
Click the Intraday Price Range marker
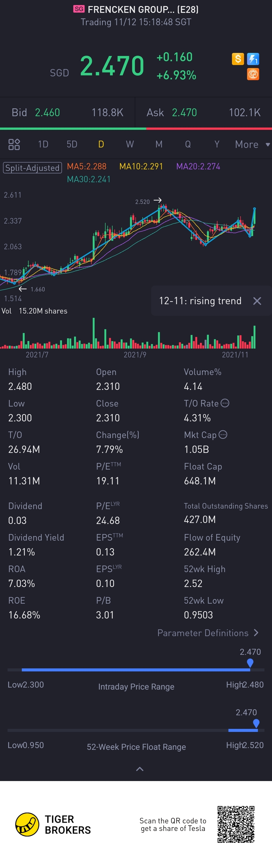[250, 663]
